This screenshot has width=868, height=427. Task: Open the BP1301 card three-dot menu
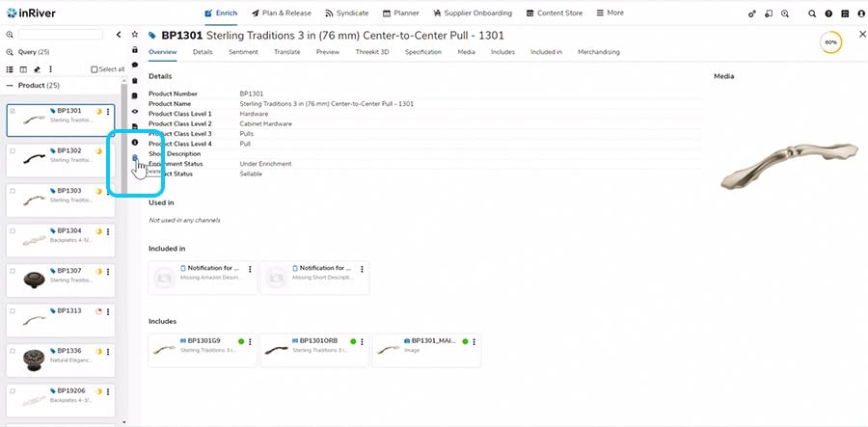[x=108, y=111]
